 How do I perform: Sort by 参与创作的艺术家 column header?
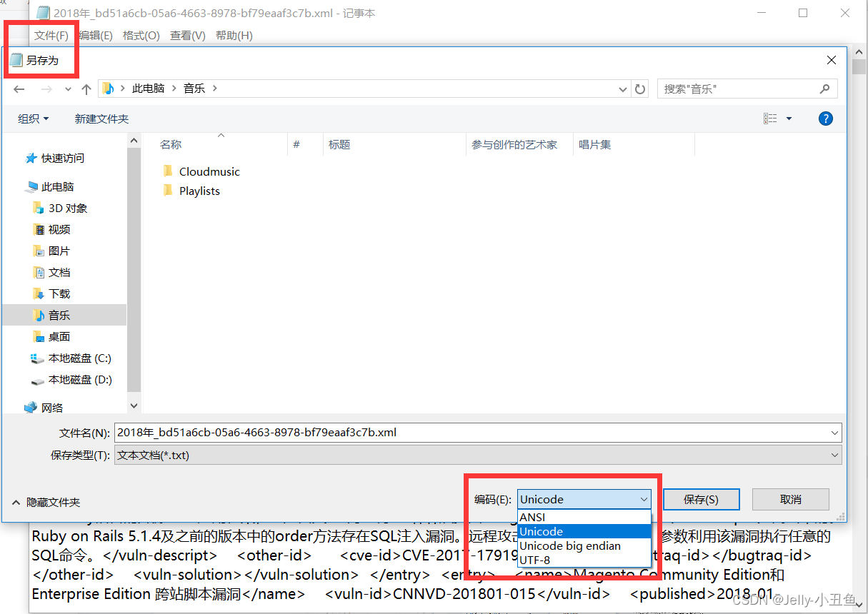[x=519, y=144]
